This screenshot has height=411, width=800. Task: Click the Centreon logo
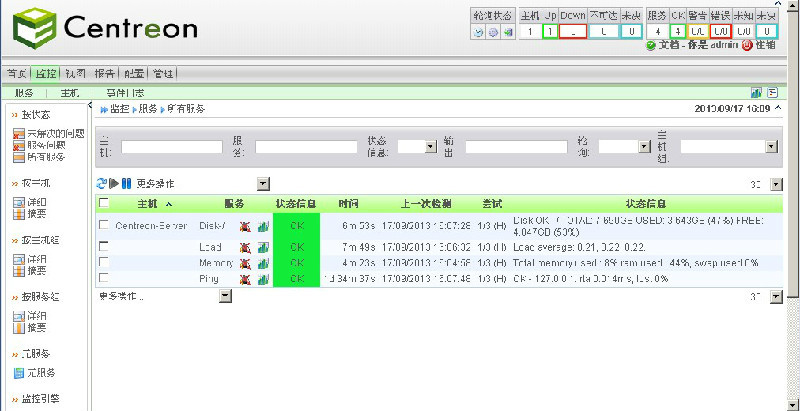[x=105, y=29]
